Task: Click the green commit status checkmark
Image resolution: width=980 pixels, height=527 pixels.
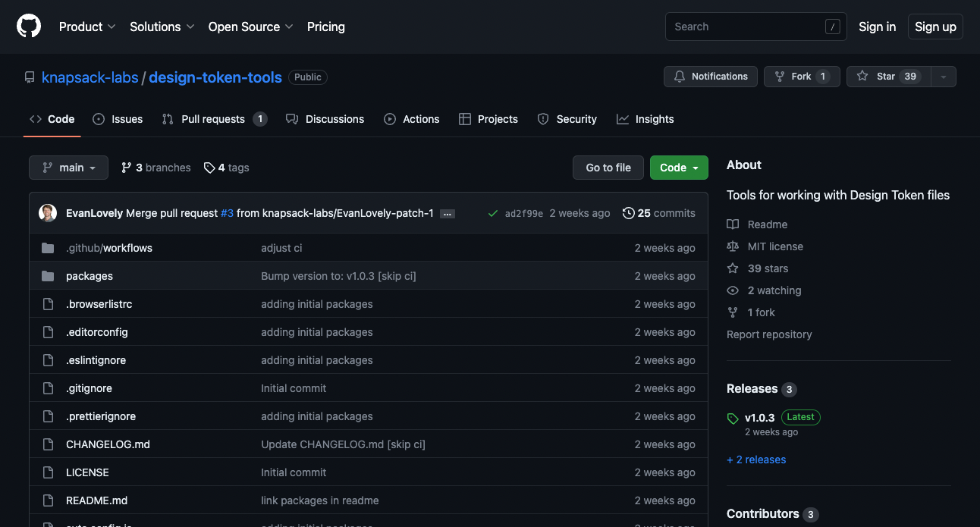Action: (x=493, y=213)
